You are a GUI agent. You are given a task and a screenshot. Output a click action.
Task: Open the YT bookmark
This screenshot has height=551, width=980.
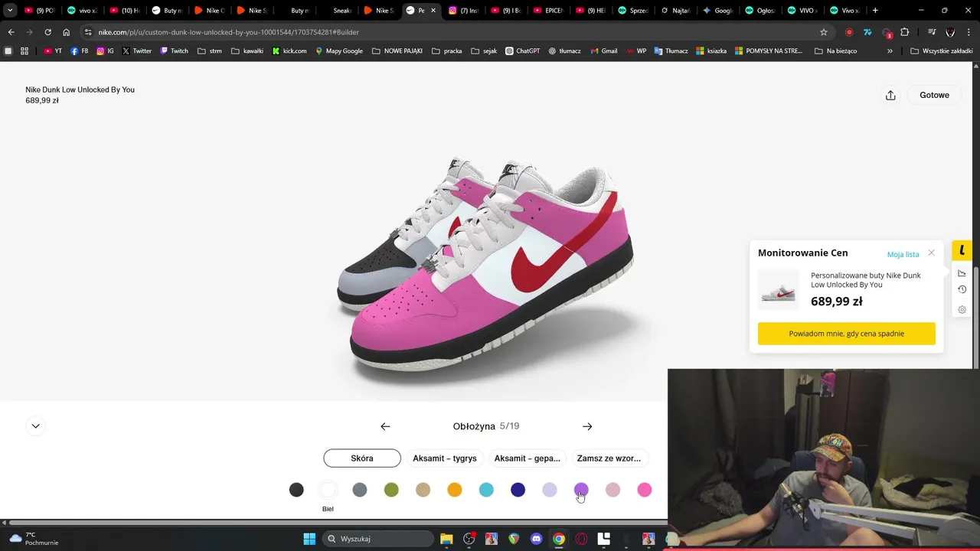pos(53,51)
